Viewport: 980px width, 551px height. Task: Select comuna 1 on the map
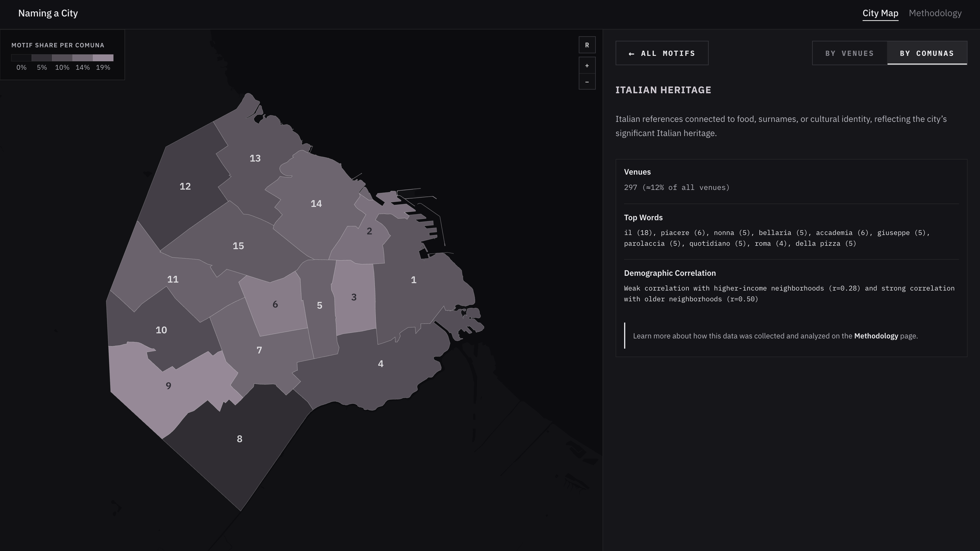coord(413,280)
